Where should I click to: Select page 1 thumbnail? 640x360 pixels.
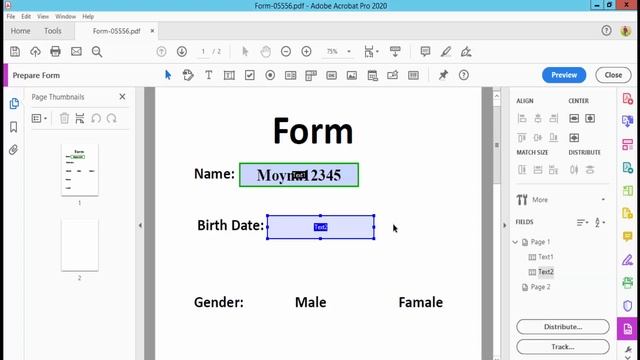pos(80,170)
